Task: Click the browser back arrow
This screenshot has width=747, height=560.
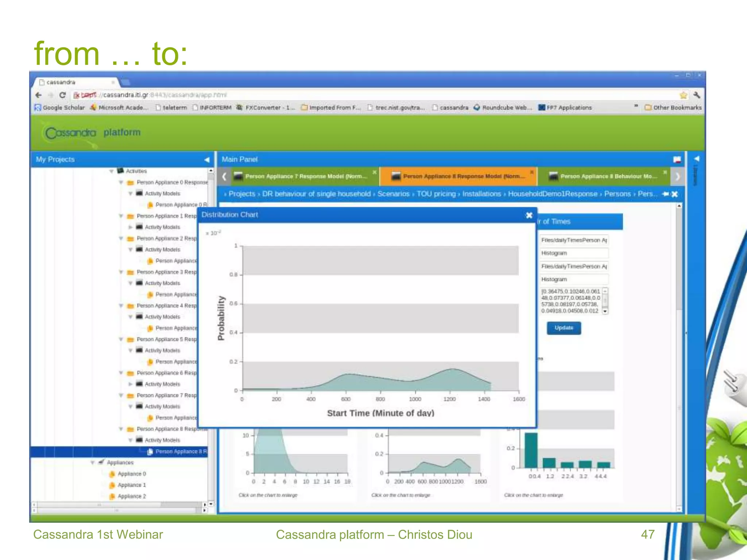Action: (39, 95)
